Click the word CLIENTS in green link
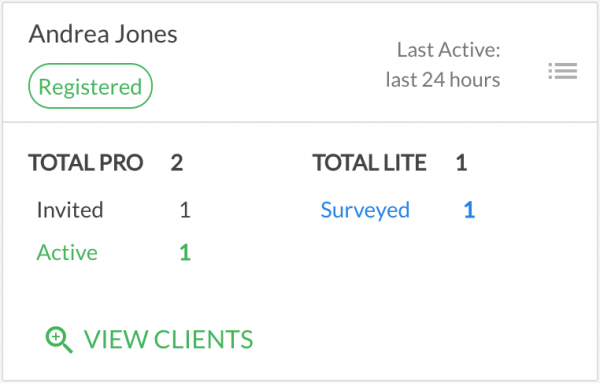Viewport: 600px width, 383px height. [203, 340]
